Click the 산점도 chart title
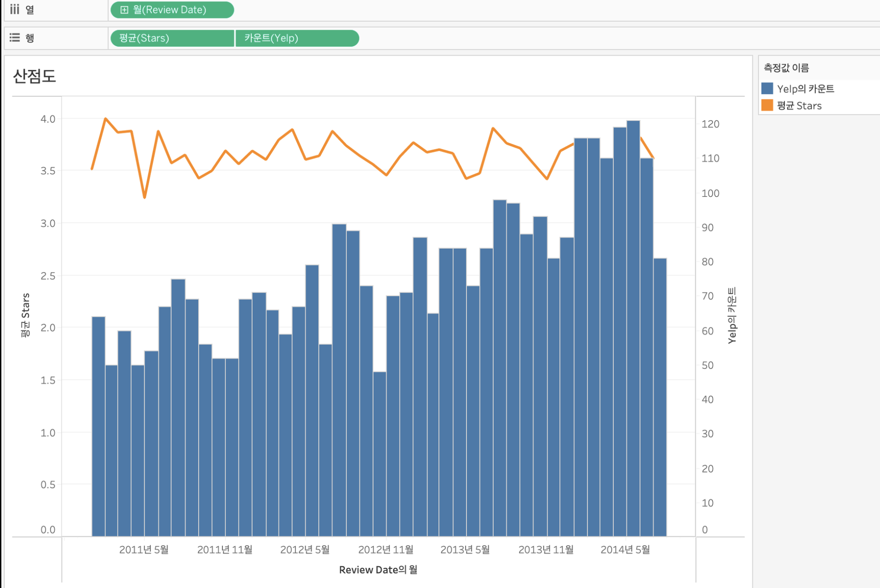Screen dimensions: 880x588 pos(35,76)
